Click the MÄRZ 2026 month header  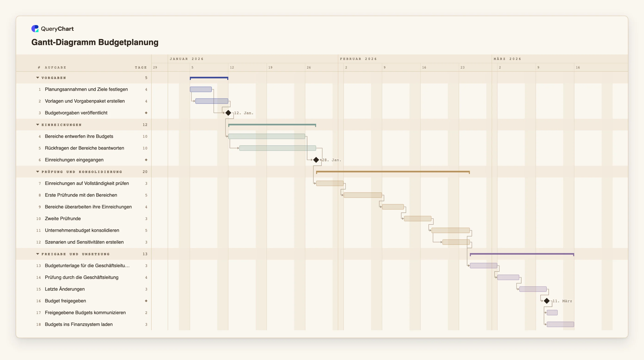pos(507,59)
